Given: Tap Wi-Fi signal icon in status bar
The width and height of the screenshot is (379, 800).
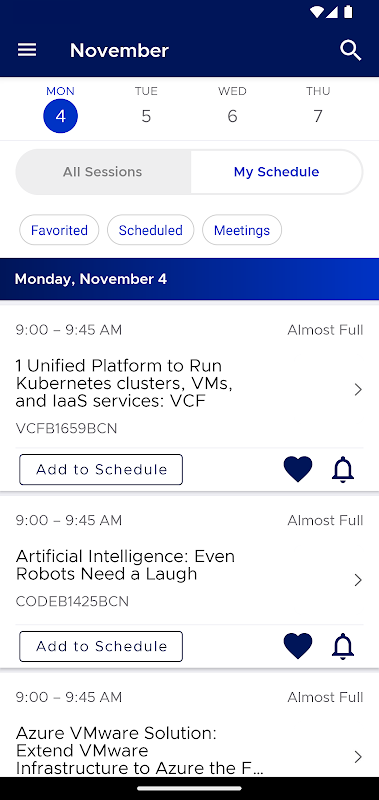Looking at the screenshot, I should click(x=316, y=12).
